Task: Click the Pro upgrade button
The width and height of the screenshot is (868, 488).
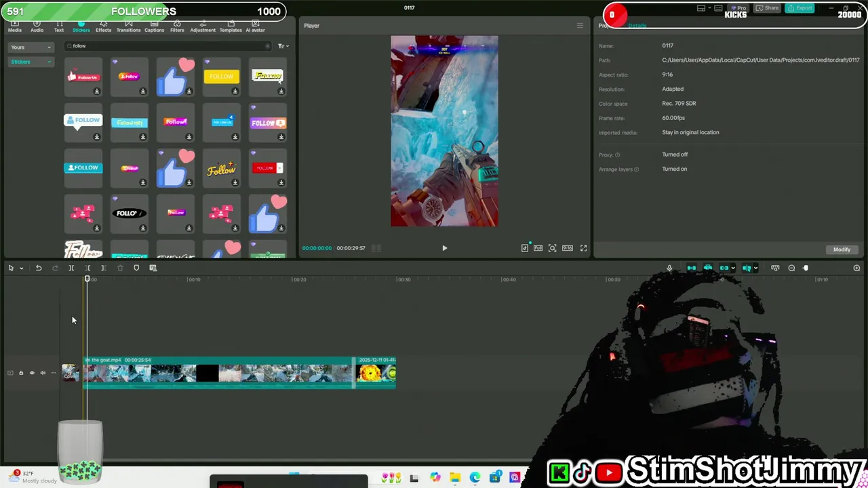Action: [x=739, y=8]
